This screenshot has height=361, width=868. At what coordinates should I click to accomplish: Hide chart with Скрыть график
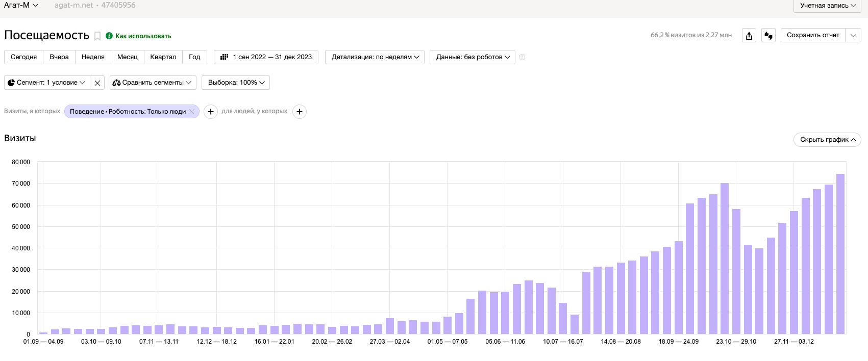tap(827, 140)
